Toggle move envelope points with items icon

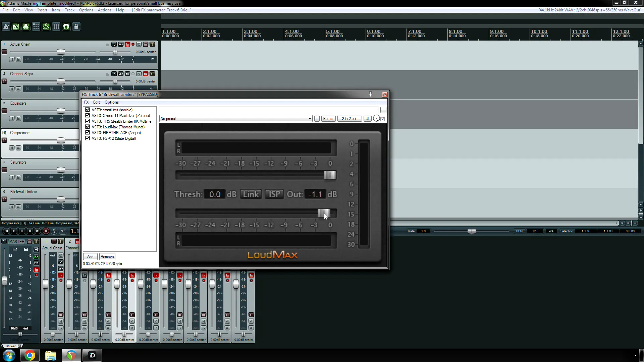(x=46, y=26)
